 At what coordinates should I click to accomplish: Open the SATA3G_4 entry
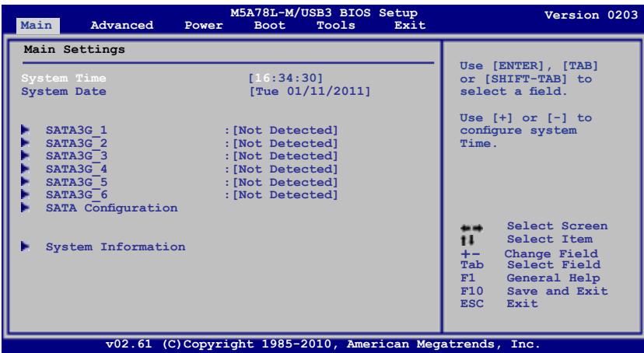[x=76, y=169]
